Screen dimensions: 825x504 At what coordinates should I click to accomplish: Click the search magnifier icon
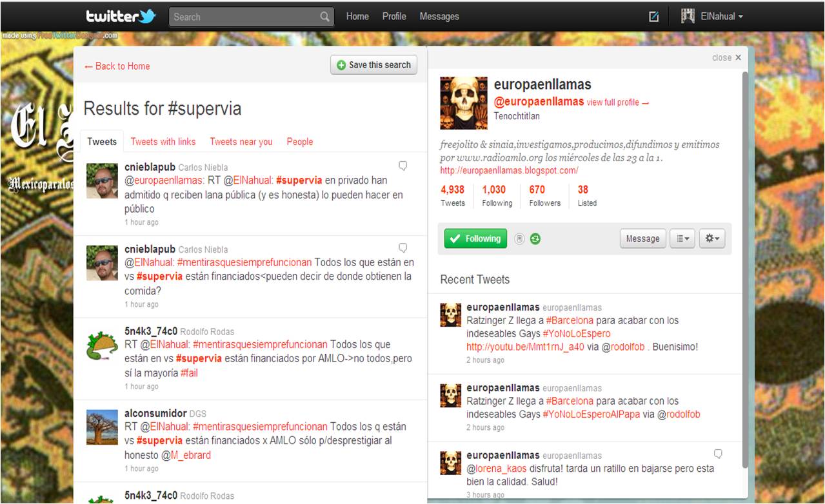[x=325, y=17]
